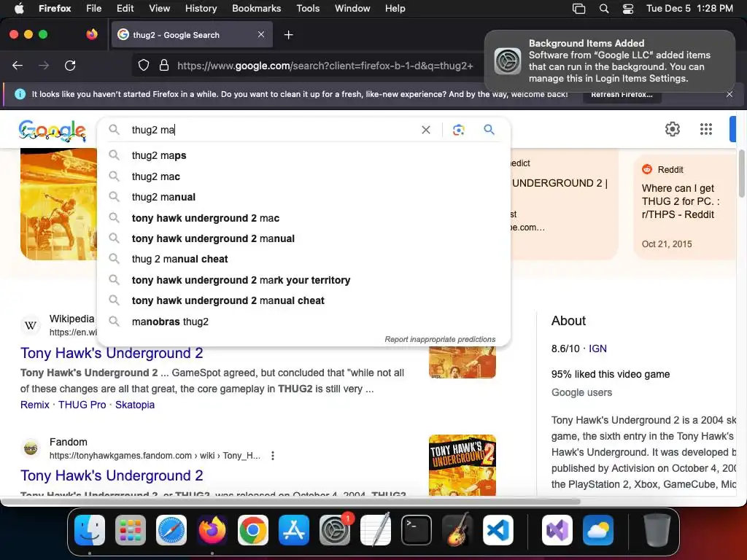The height and width of the screenshot is (560, 747).
Task: Click the padlock site security icon
Action: click(164, 65)
